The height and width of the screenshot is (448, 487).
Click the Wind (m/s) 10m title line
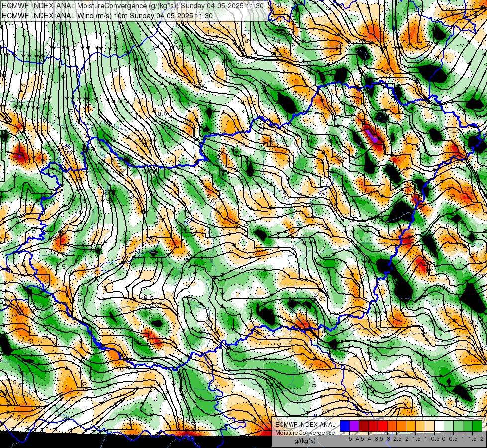107,16
